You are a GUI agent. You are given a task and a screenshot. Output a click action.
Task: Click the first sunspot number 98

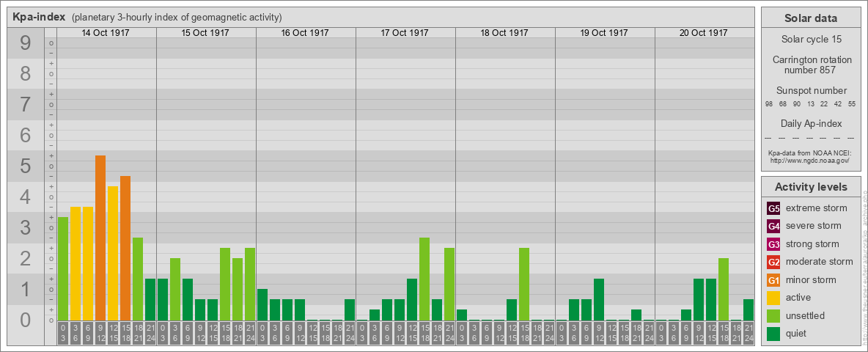(x=769, y=104)
